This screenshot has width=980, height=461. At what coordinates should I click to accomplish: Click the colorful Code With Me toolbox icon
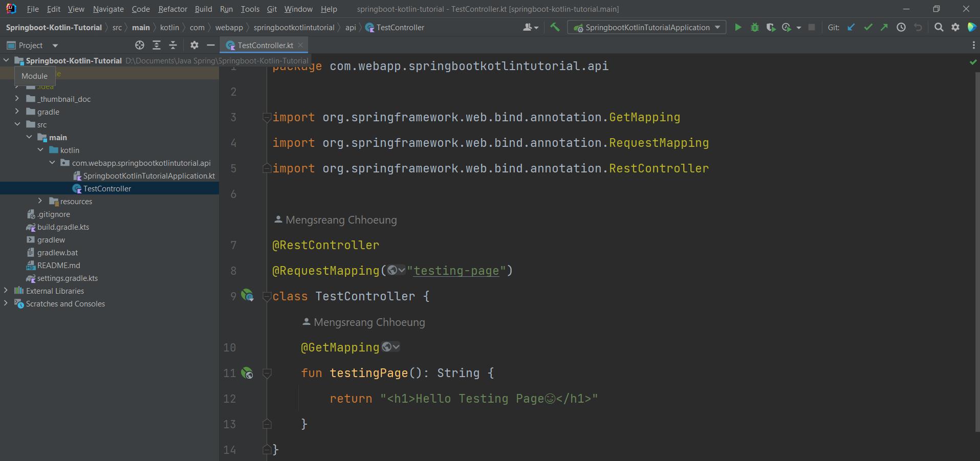coord(972,27)
